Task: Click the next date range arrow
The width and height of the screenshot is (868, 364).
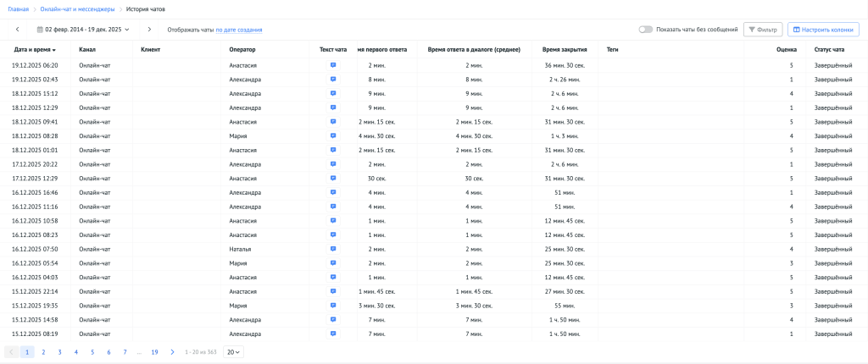Action: pyautogui.click(x=149, y=30)
